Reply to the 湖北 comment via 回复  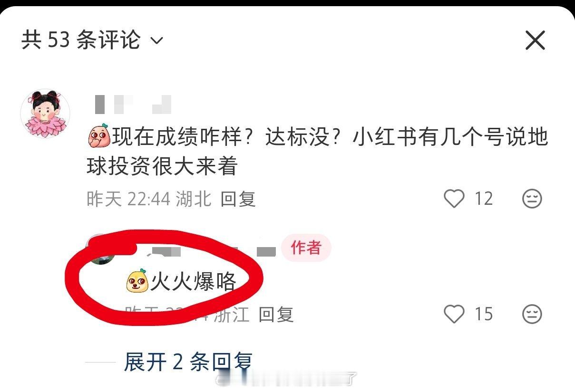coord(238,199)
